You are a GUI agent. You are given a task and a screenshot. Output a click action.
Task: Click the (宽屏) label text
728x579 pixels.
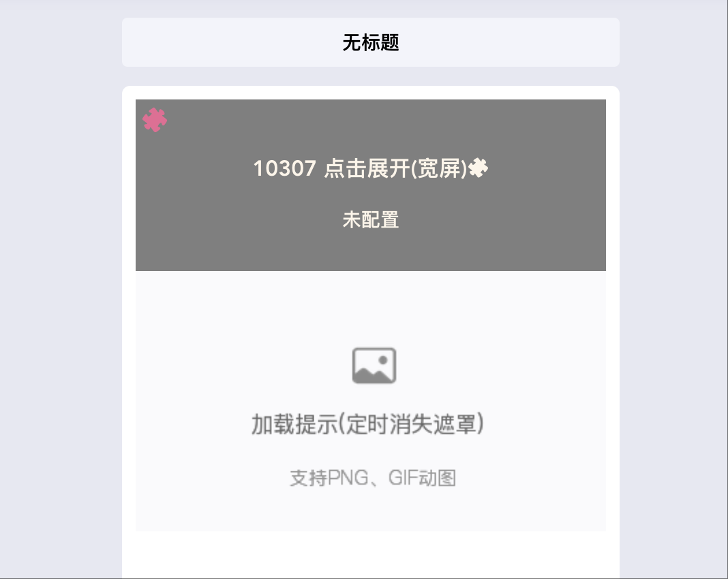pos(439,168)
